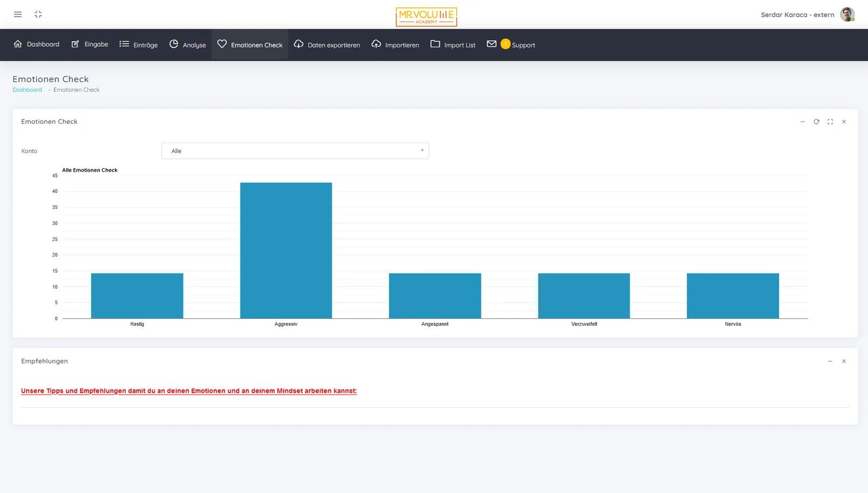Click the red Tipps und Empfehlungen link
868x493 pixels.
click(189, 391)
